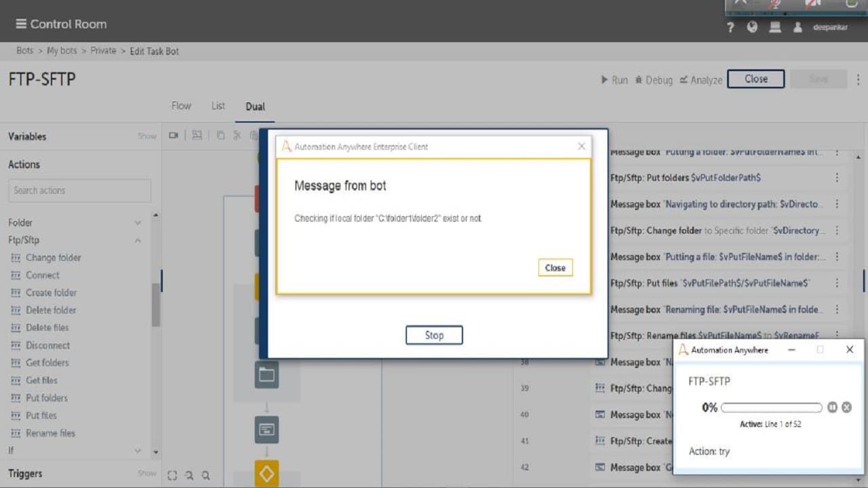
Task: Click the help question mark icon
Action: click(x=730, y=28)
